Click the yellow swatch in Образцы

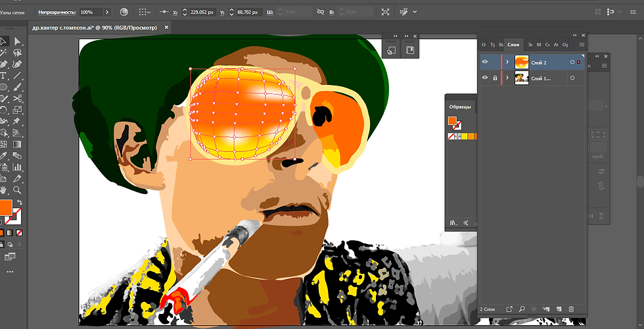464,136
